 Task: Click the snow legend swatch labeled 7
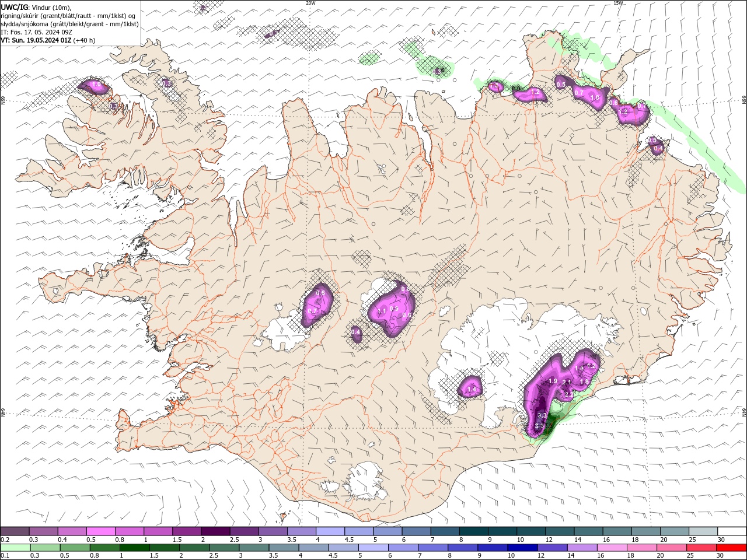pos(445,531)
